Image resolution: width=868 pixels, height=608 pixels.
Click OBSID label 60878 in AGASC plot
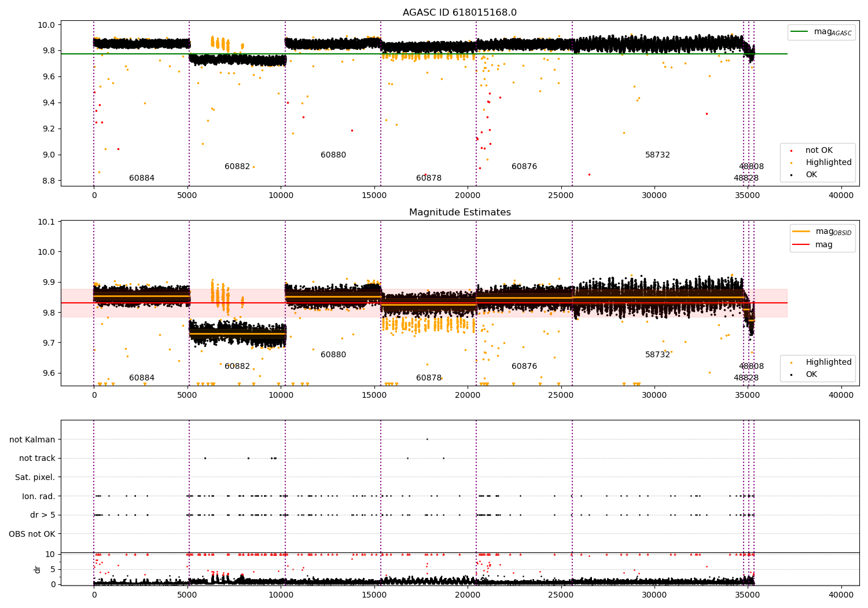(429, 178)
